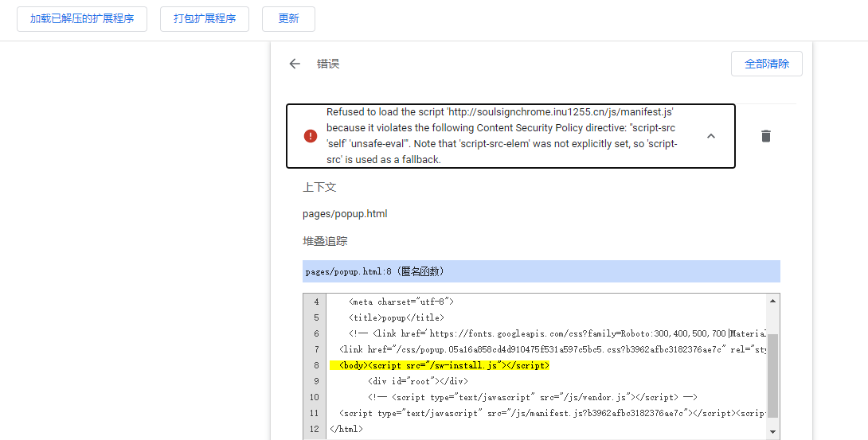
Task: Click code line 9 div root
Action: click(418, 381)
